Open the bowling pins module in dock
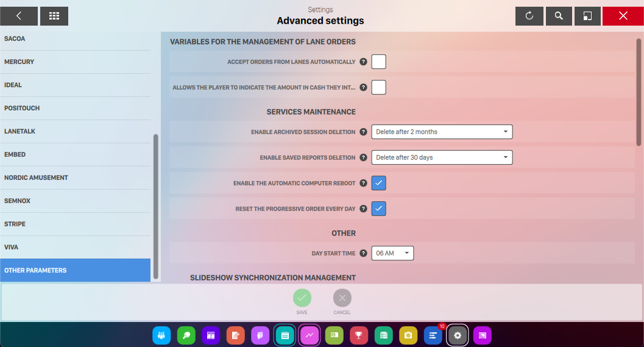The image size is (644, 347). [161, 335]
